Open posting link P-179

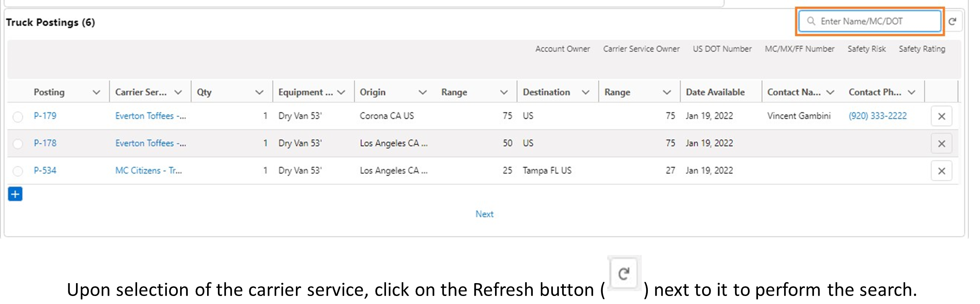pos(45,116)
